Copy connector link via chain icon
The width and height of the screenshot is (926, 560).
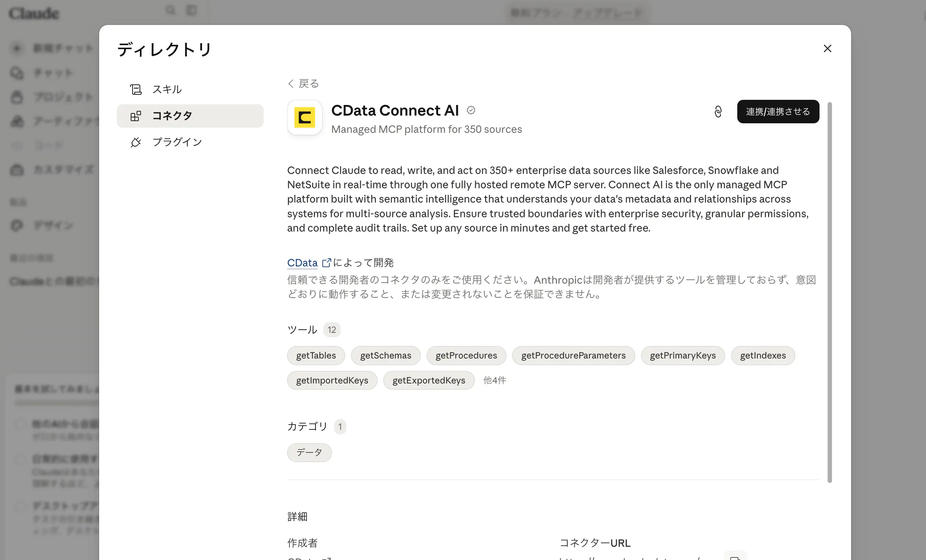click(718, 112)
